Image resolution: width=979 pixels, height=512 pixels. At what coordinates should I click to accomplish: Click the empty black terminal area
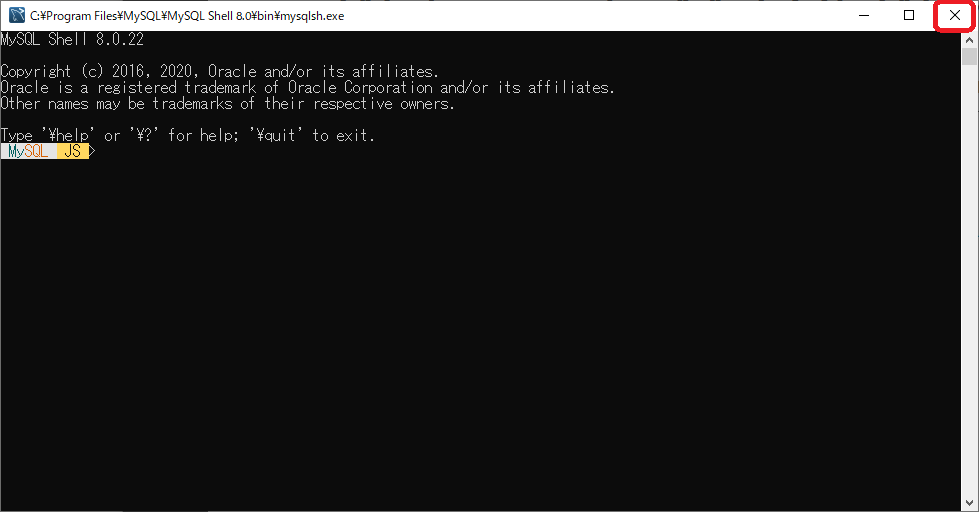pos(481,331)
